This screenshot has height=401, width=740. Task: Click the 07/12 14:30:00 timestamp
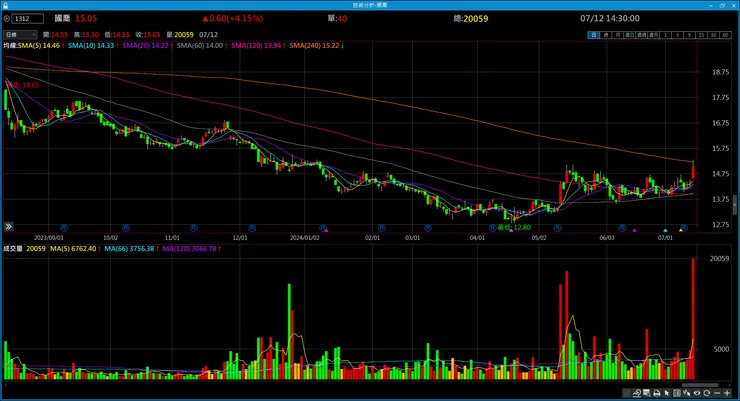click(x=610, y=18)
